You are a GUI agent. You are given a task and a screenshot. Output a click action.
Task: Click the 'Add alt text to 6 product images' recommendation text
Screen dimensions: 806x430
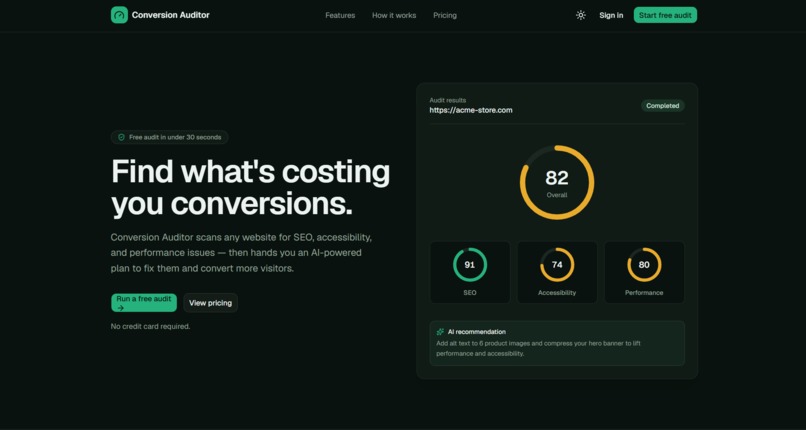pyautogui.click(x=538, y=348)
